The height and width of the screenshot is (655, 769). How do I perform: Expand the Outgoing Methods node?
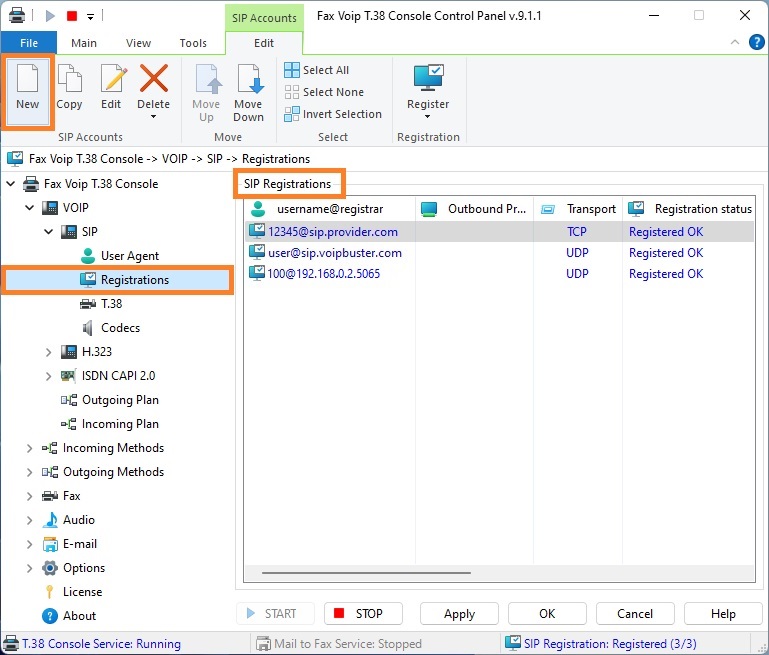tap(29, 472)
